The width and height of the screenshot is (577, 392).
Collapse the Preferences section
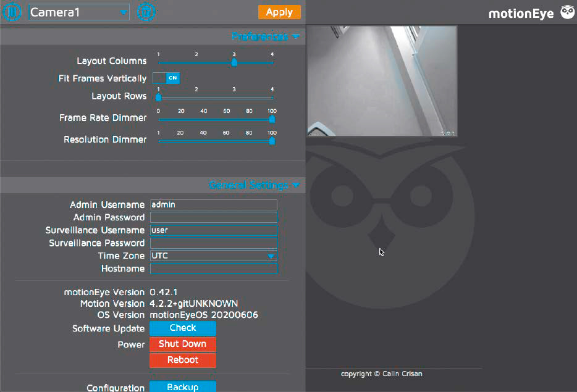coord(265,36)
